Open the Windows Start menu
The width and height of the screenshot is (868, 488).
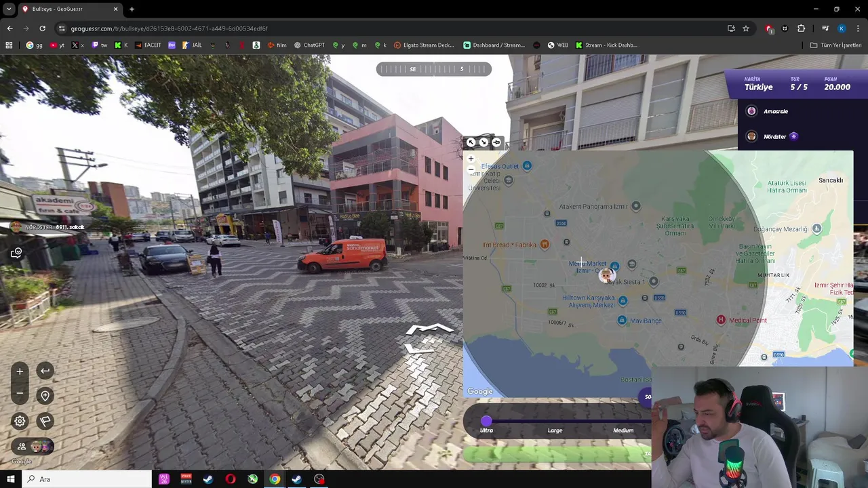[x=10, y=479]
